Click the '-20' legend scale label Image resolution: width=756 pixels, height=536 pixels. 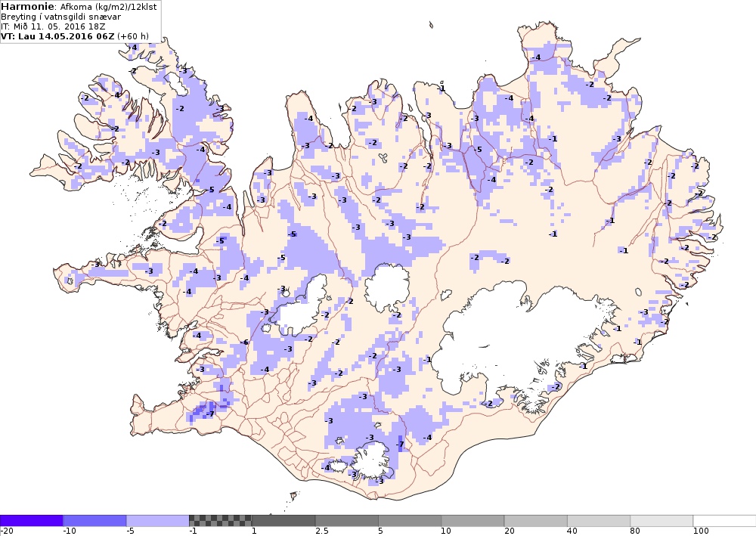pos(6,531)
